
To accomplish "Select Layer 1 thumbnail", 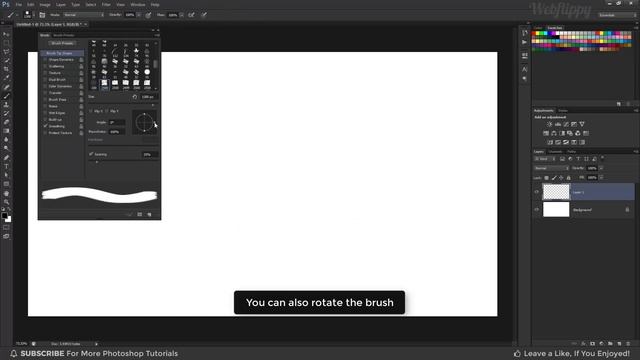I will 556,192.
